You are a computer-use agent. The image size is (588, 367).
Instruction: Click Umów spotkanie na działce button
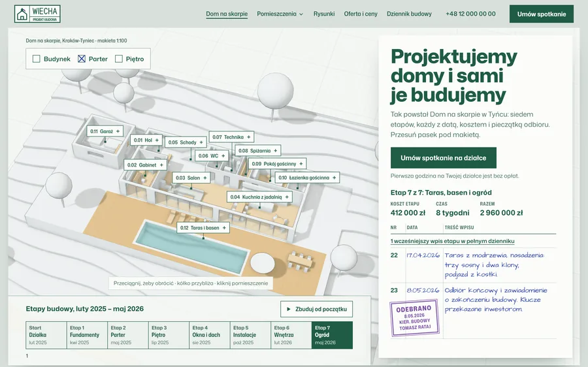click(443, 158)
